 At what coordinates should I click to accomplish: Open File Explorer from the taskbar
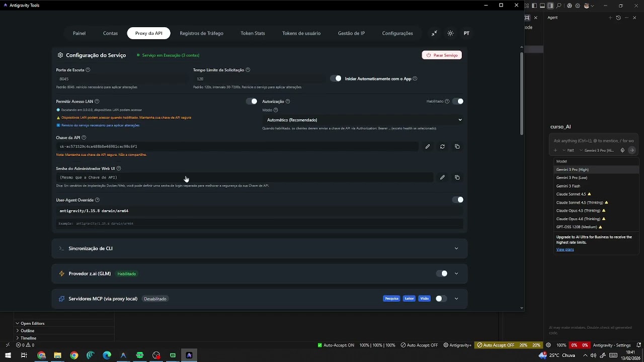57,355
